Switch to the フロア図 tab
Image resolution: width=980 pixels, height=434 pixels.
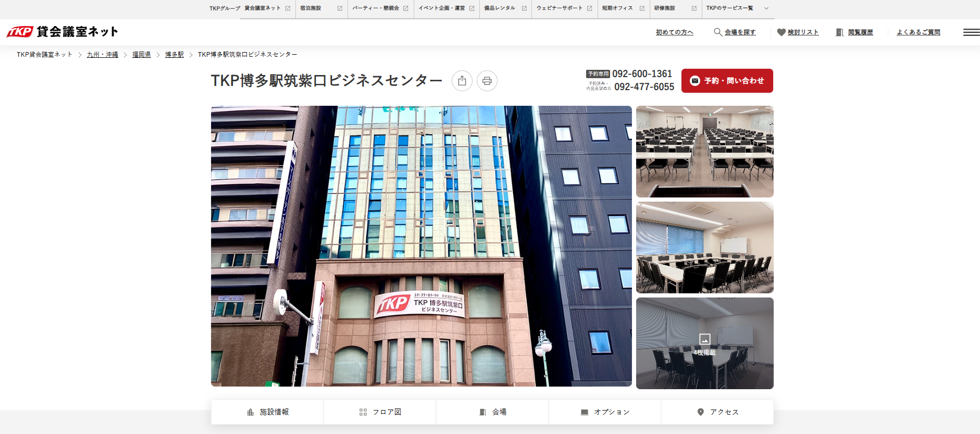tap(380, 412)
